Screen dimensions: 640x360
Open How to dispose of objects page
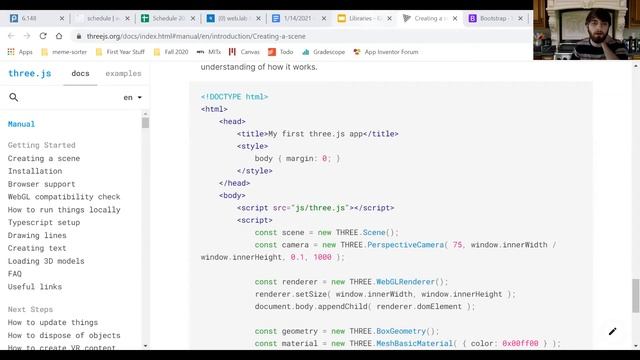tap(64, 336)
